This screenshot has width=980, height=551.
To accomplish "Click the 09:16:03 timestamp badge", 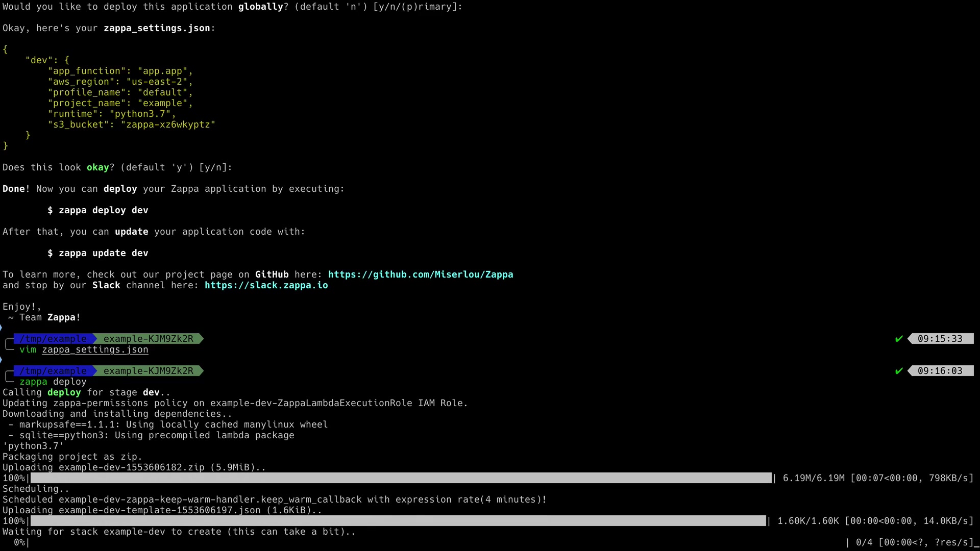I will [940, 371].
